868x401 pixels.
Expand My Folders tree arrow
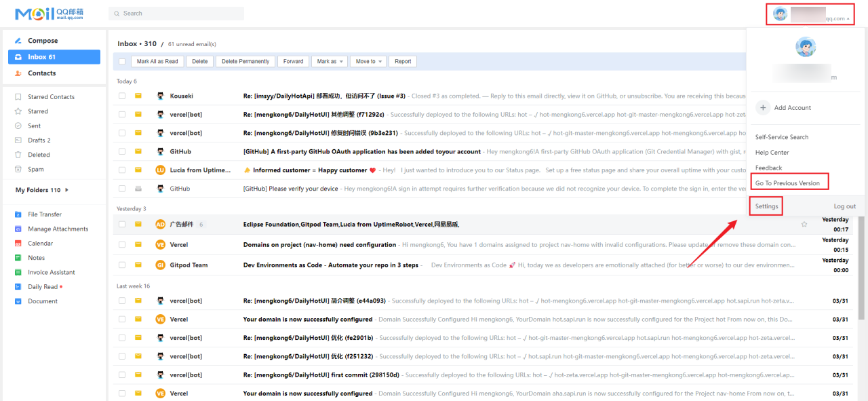[66, 190]
